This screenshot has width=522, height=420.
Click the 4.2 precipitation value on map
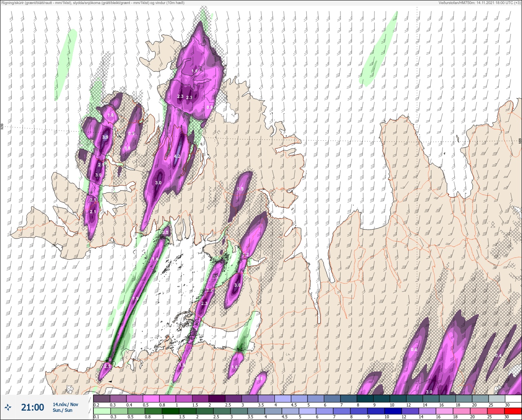click(177, 156)
